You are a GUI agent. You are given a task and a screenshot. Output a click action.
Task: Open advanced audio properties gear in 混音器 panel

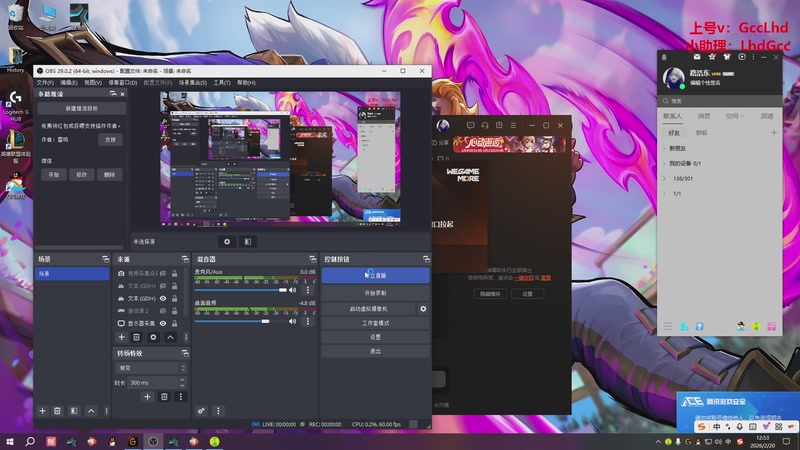point(202,411)
